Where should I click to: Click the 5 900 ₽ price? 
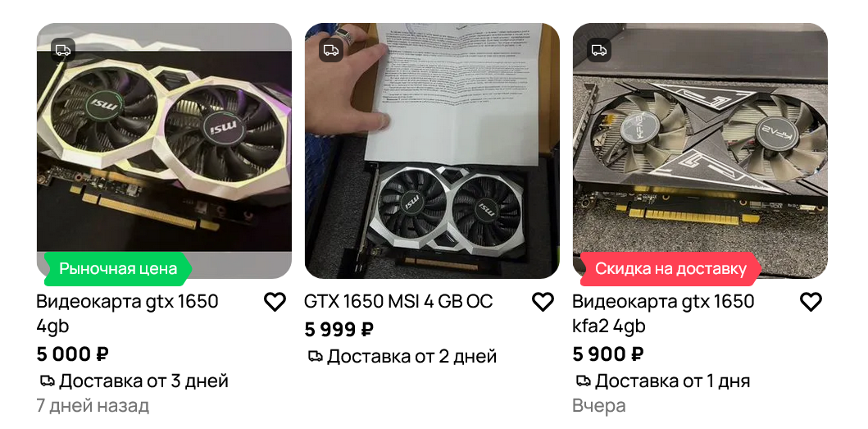click(608, 354)
